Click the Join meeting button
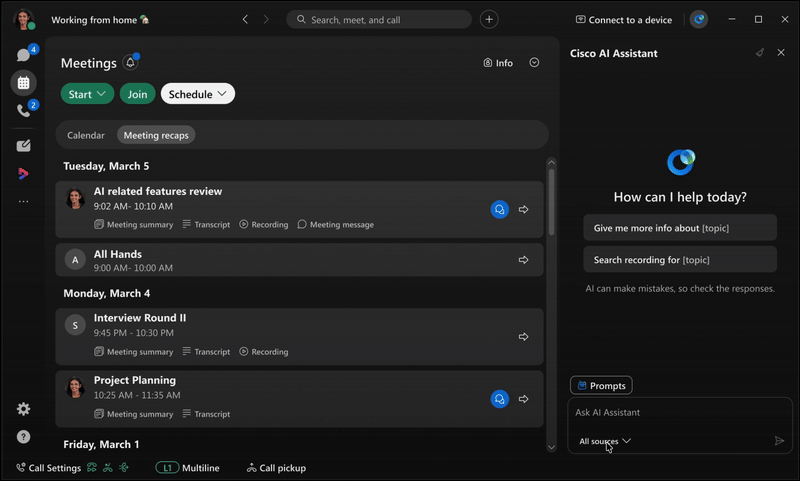The width and height of the screenshot is (800, 481). [x=137, y=94]
